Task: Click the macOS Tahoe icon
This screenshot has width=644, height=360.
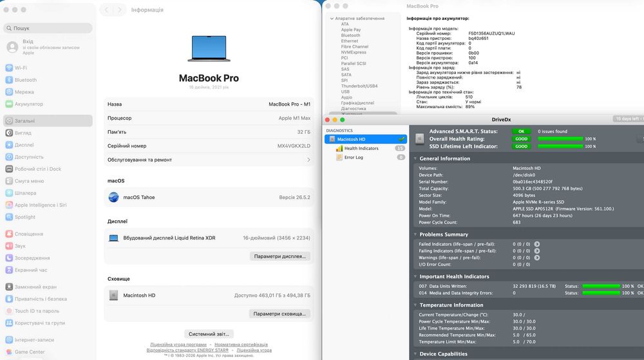Action: pos(114,197)
